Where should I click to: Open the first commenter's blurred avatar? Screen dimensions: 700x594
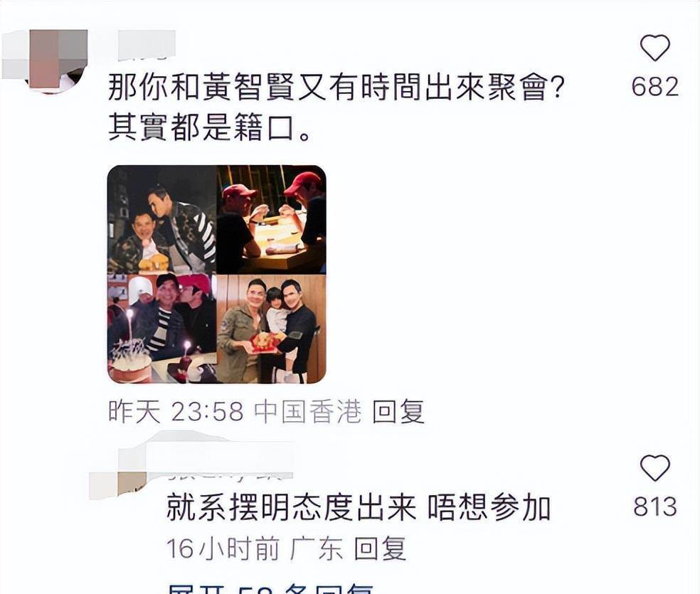tap(45, 60)
